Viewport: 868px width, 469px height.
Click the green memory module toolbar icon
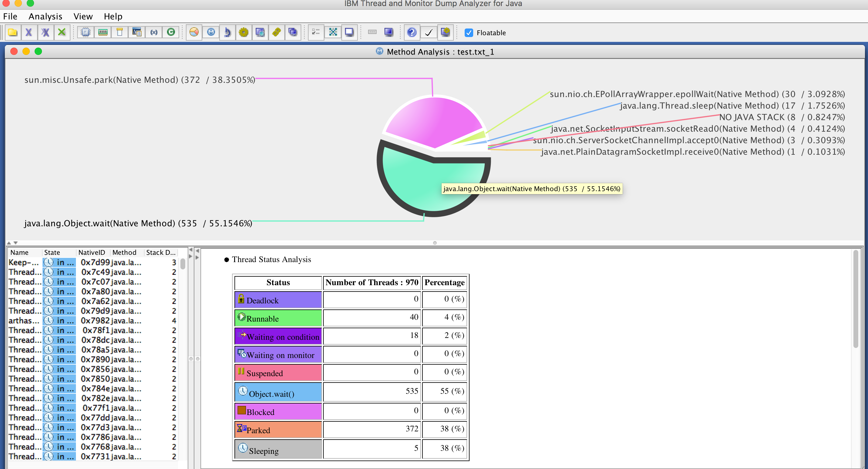click(x=103, y=32)
